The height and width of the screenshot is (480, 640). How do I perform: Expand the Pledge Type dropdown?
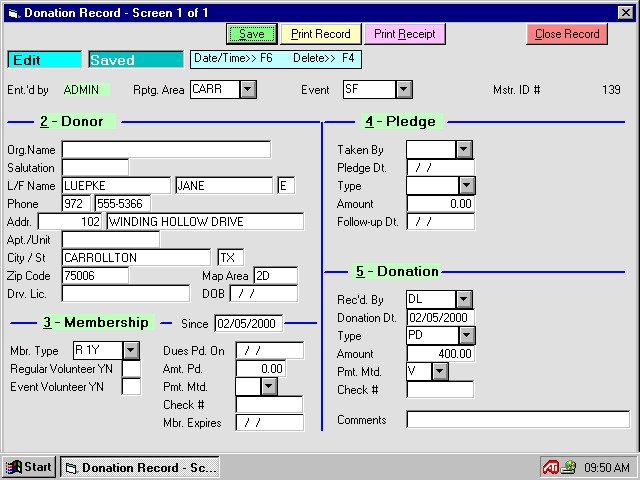point(467,186)
